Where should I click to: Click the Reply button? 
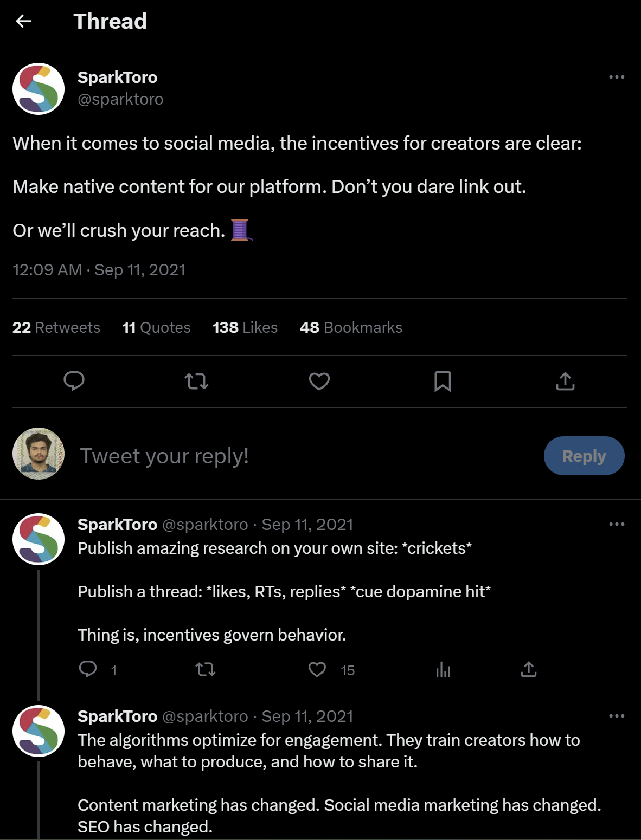click(x=584, y=456)
